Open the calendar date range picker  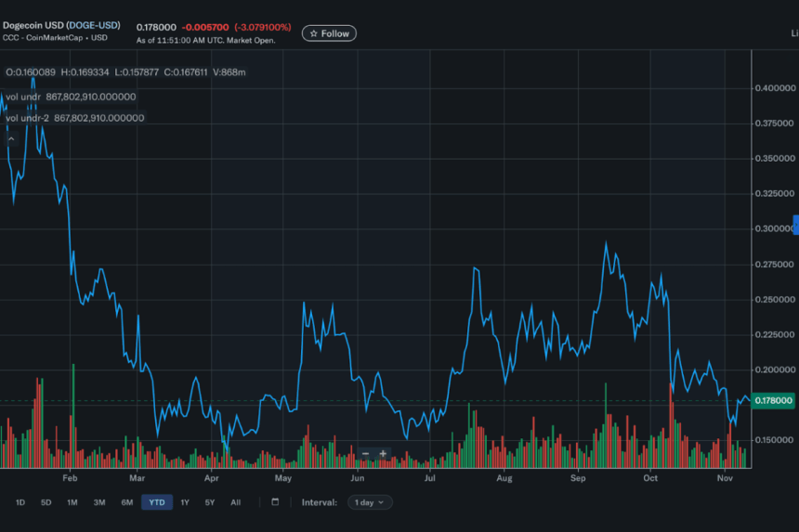[275, 502]
